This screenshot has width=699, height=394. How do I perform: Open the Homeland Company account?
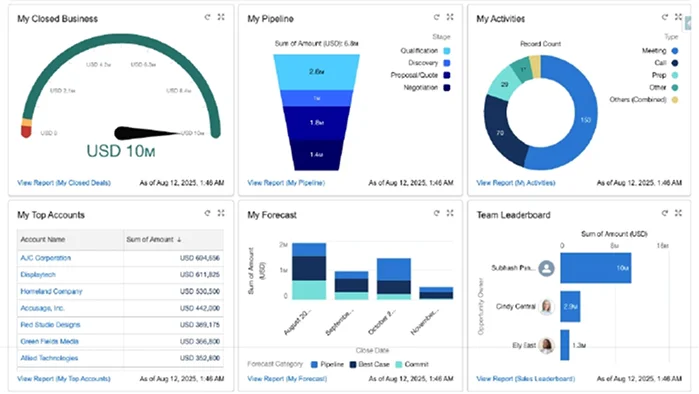pyautogui.click(x=51, y=291)
